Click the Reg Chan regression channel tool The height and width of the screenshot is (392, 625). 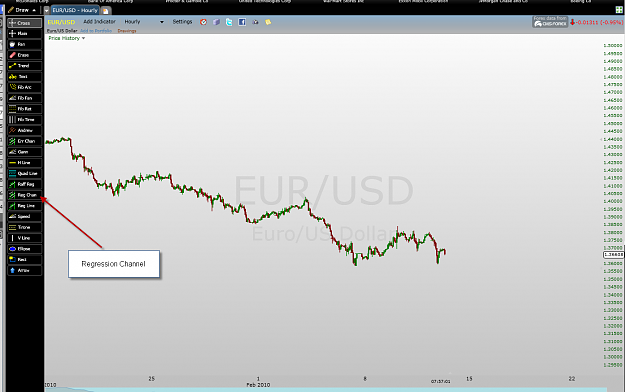[24, 195]
